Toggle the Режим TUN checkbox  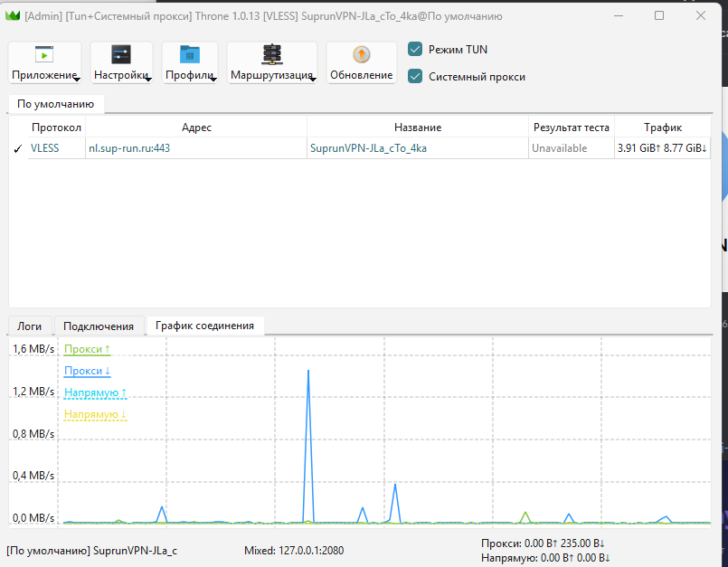[x=415, y=49]
